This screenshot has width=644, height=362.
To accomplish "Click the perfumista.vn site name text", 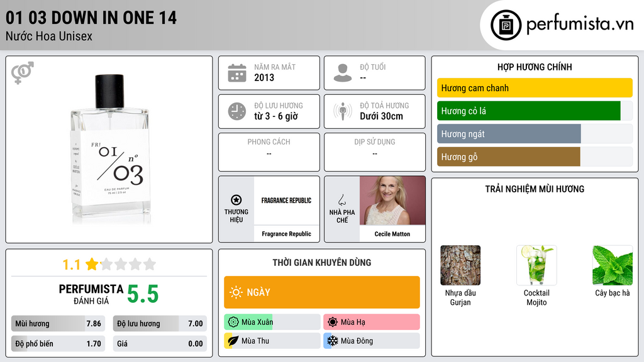I will pos(580,25).
